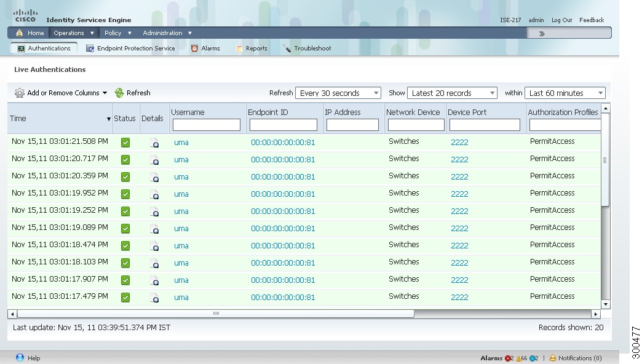Click the blue info alarms icon
Image resolution: width=642 pixels, height=364 pixels.
click(532, 358)
